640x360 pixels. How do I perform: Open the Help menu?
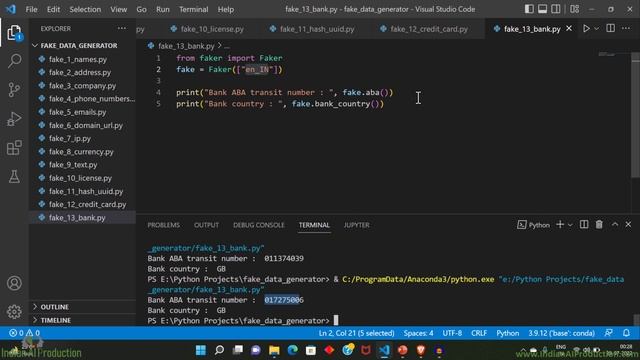(225, 9)
